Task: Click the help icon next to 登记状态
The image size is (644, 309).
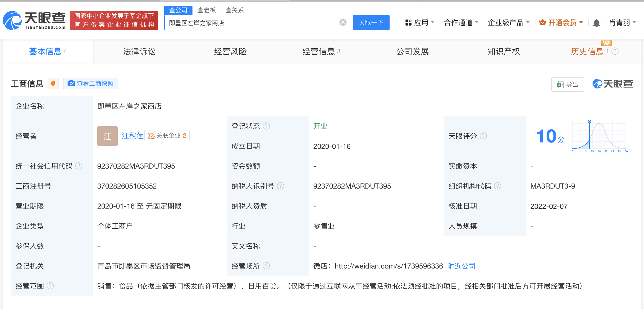Action: click(x=266, y=126)
